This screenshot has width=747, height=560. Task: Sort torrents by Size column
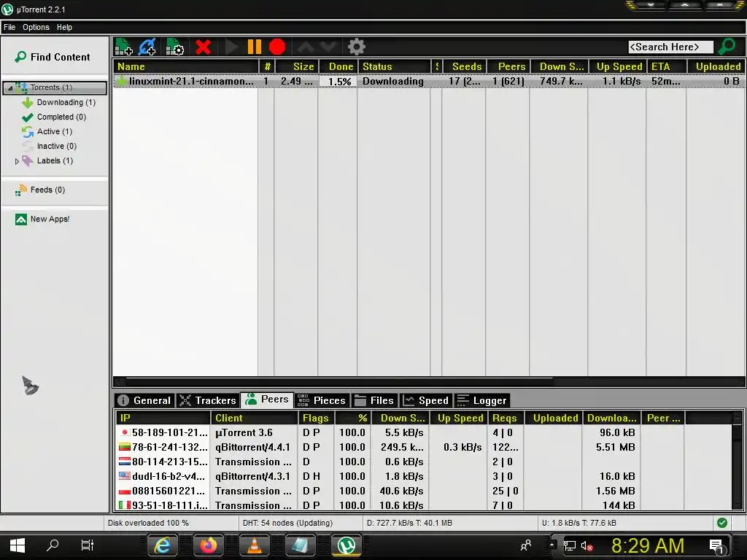coord(296,66)
